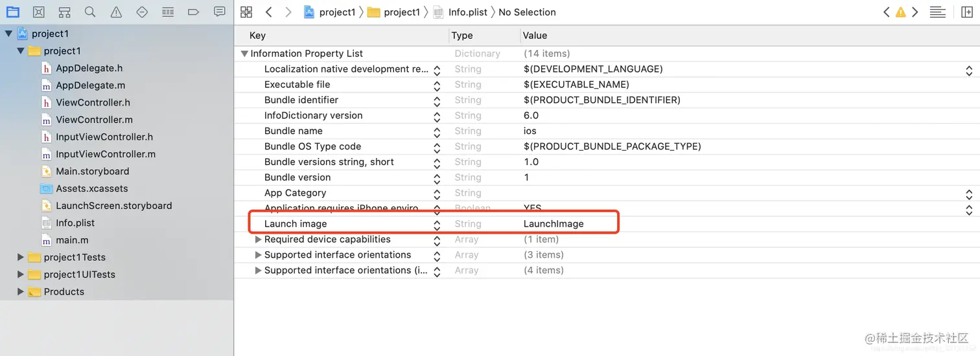The image size is (980, 356).
Task: Click the InfoDictionary version value 6.0
Action: (x=531, y=115)
